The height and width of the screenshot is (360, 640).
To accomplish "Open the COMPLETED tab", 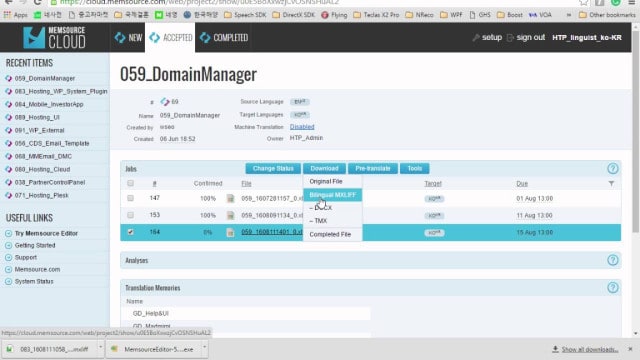I will click(224, 38).
